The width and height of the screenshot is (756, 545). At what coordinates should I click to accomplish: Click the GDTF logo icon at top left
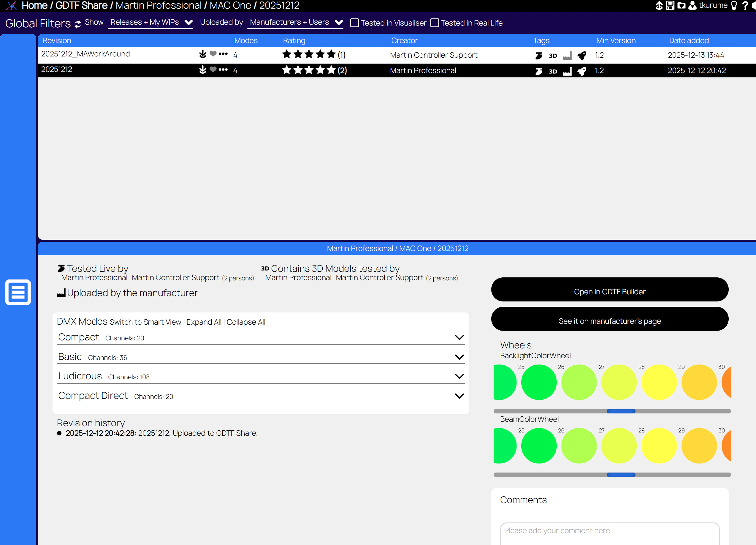click(x=11, y=6)
